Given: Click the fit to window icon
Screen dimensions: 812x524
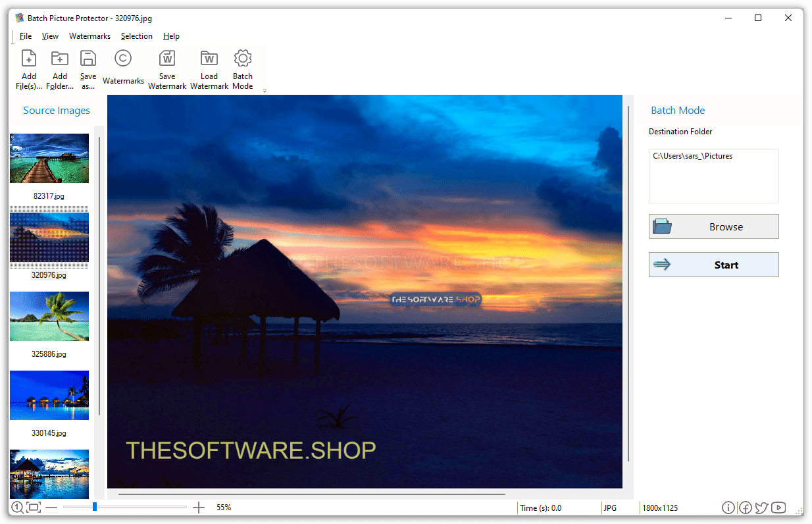Looking at the screenshot, I should click(34, 508).
